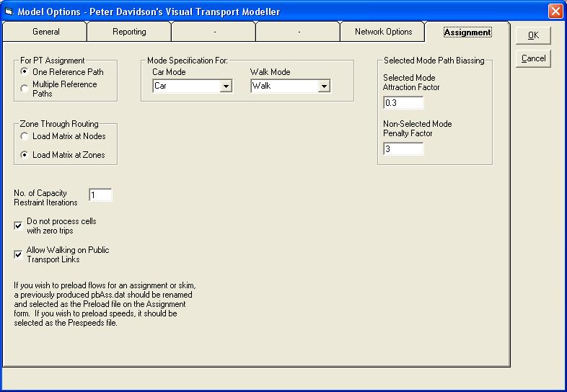This screenshot has width=567, height=392.
Task: Switch to the General tab
Action: click(x=45, y=32)
